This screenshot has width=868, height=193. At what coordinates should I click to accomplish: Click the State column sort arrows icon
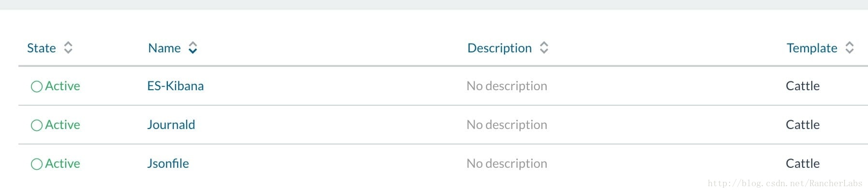pos(68,48)
